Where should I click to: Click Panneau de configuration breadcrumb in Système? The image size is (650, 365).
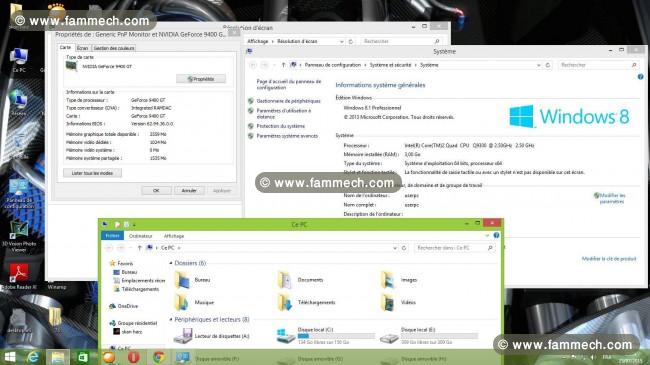[332, 65]
